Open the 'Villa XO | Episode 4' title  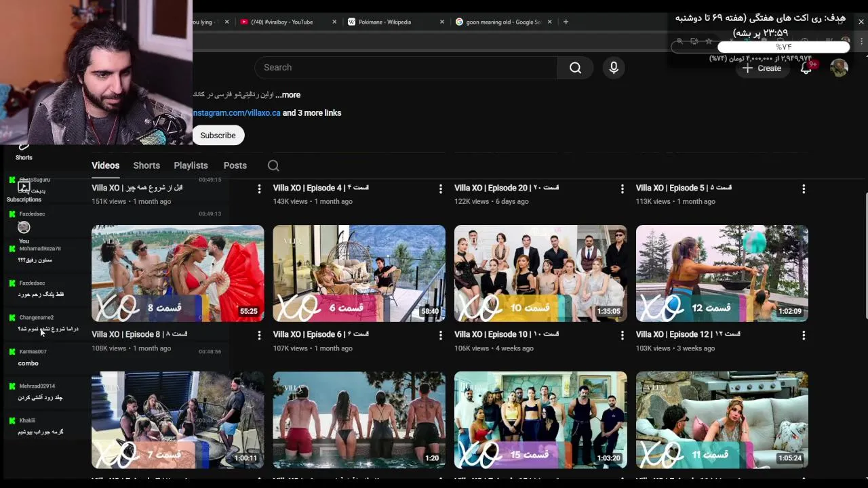[321, 188]
